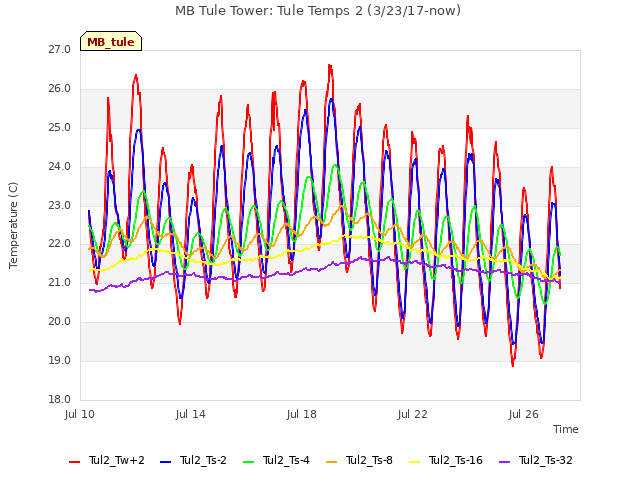Screen dimensions: 640x480
Task: Click the green Tul2_Ts-4 legend swatch
Action: pos(248,462)
